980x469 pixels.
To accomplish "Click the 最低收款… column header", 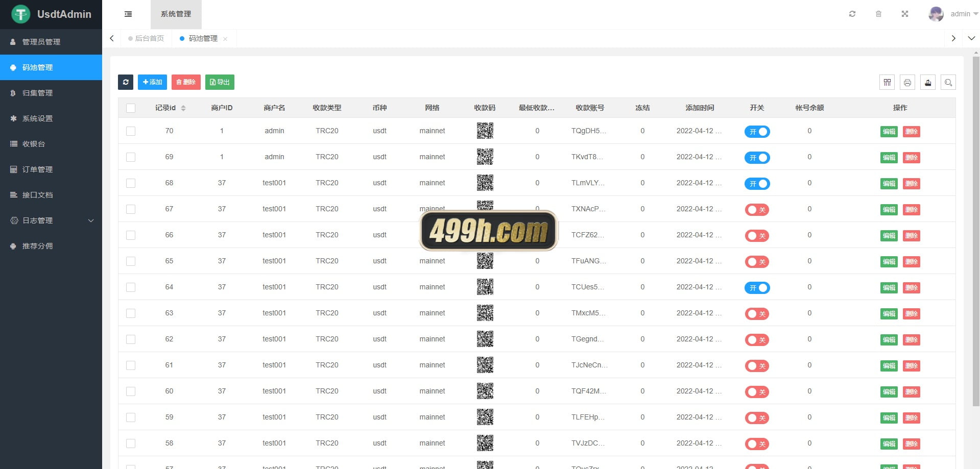I will pos(537,108).
